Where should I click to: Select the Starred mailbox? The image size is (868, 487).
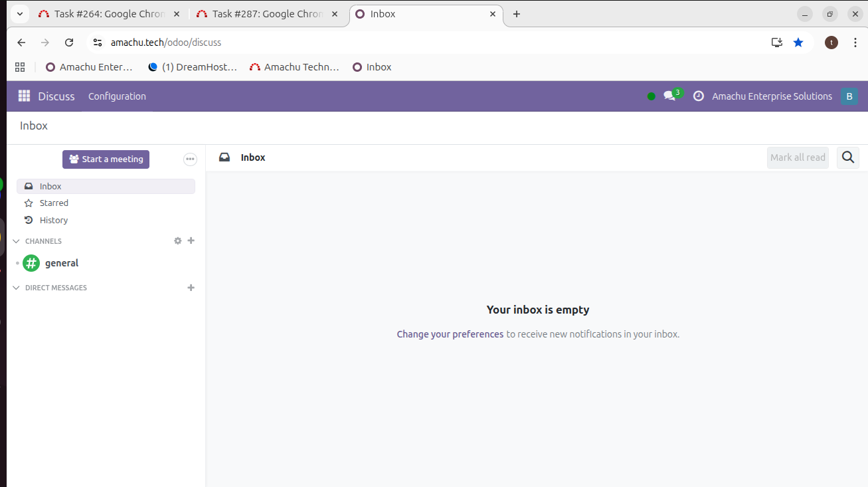[54, 203]
